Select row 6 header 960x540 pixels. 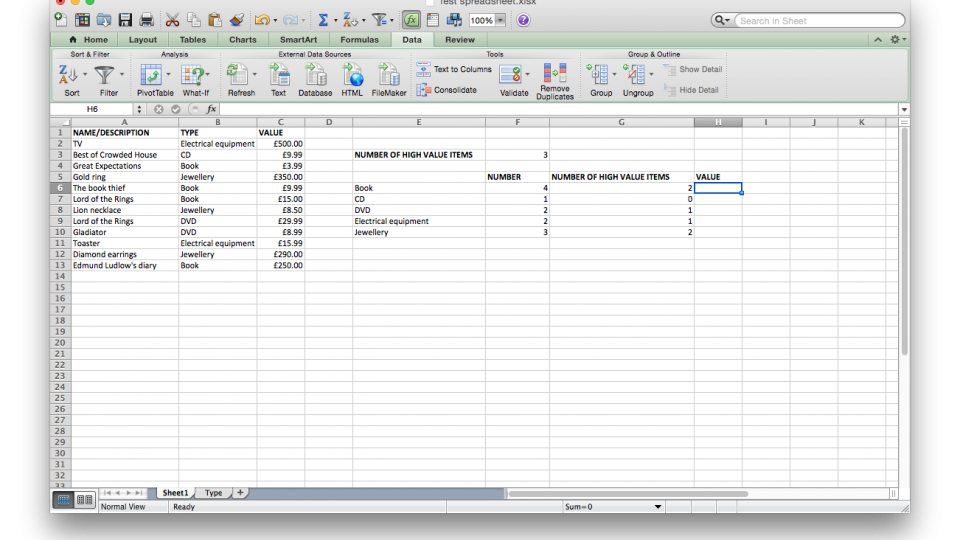coord(61,188)
